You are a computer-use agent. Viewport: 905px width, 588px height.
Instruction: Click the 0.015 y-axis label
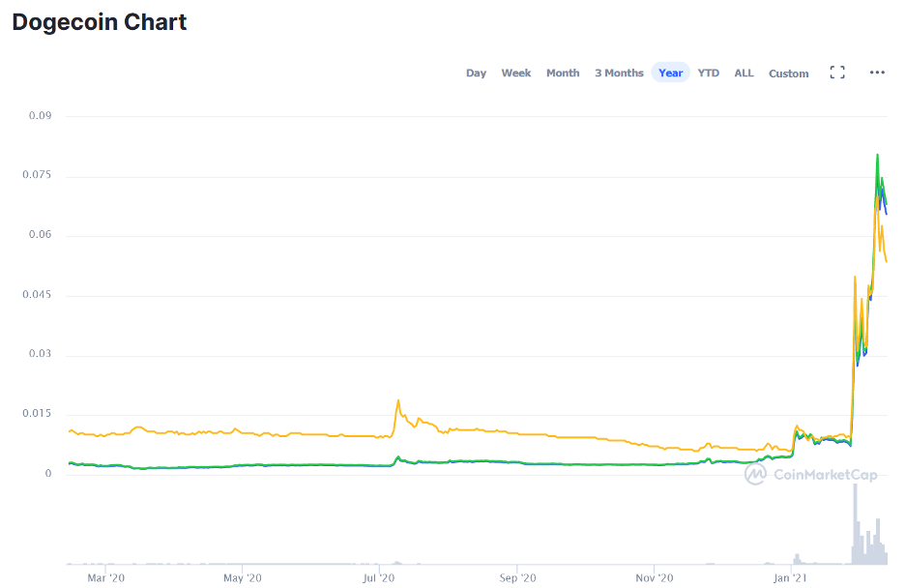click(37, 413)
